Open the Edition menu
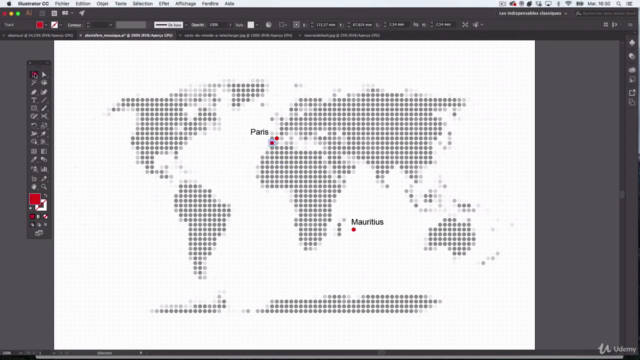Viewport: 640px width, 360px height. 83,4
